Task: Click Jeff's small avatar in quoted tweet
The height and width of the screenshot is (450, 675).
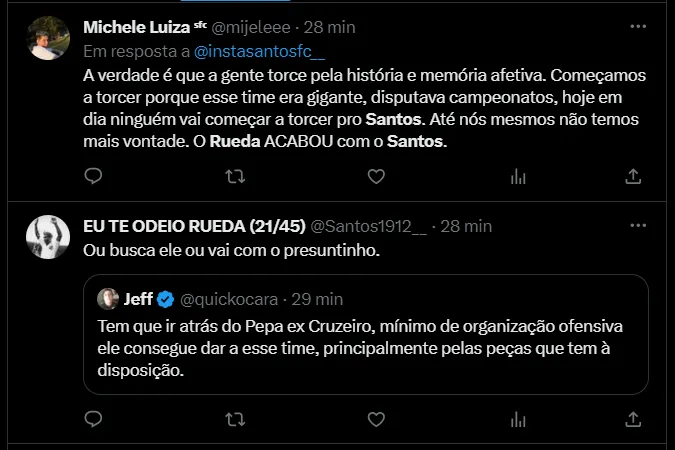Action: pos(108,298)
